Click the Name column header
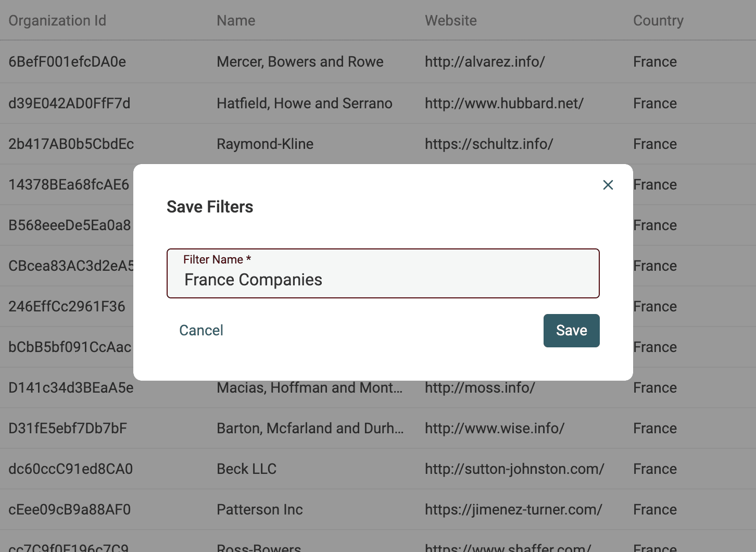756x552 pixels. (236, 21)
